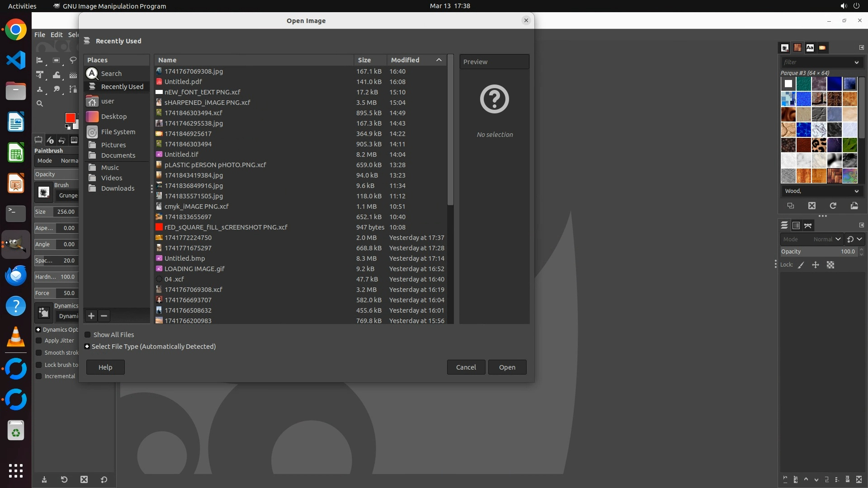Toggle the Incremental checkbox
868x488 pixels.
pyautogui.click(x=39, y=376)
